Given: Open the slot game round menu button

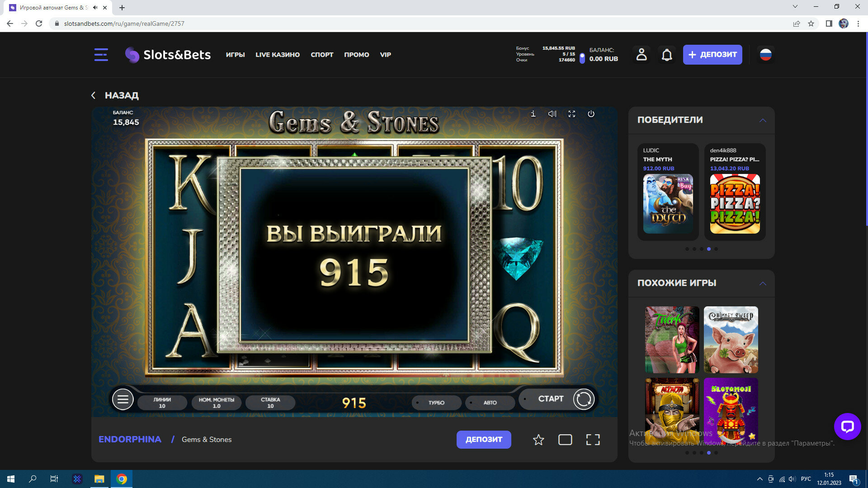Looking at the screenshot, I should pyautogui.click(x=123, y=399).
